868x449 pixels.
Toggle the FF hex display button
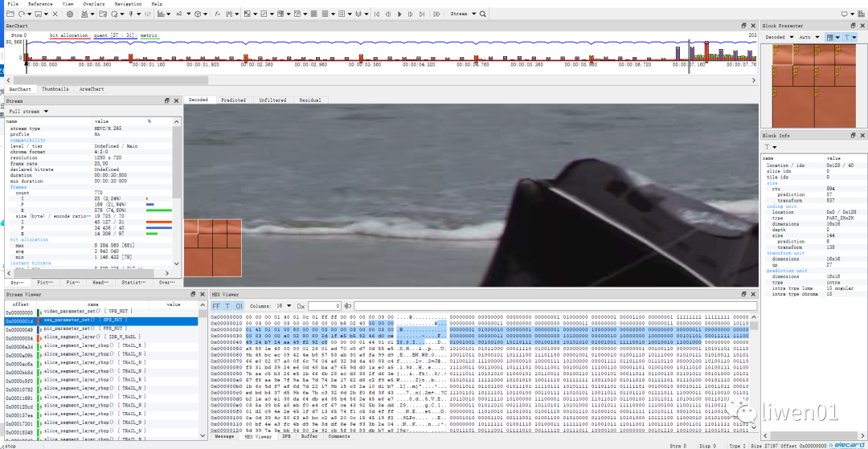(x=216, y=306)
